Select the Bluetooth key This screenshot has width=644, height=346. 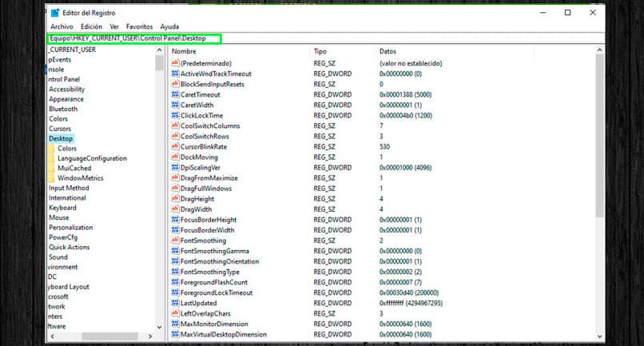[x=63, y=109]
